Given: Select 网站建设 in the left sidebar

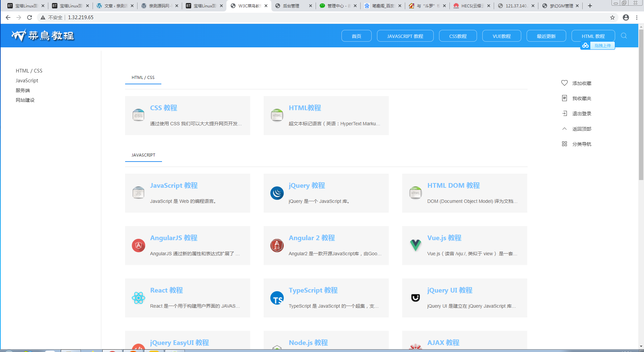Looking at the screenshot, I should tap(25, 100).
